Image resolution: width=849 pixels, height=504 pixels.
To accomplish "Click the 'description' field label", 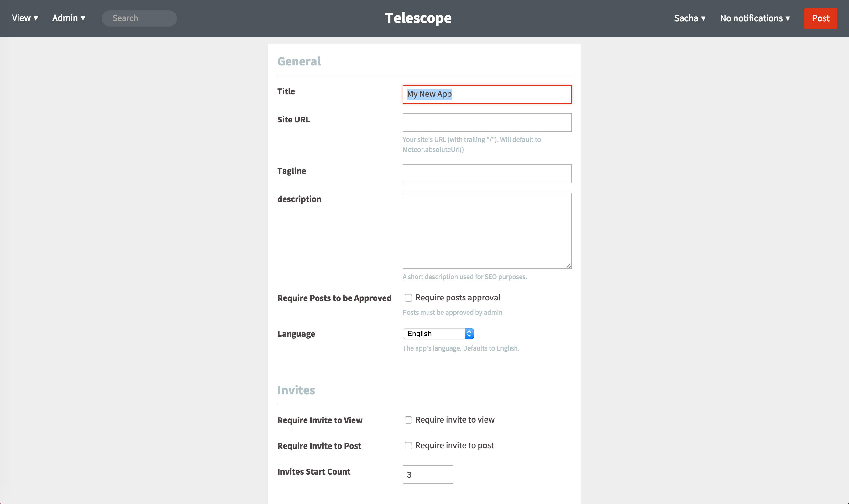I will (x=299, y=199).
